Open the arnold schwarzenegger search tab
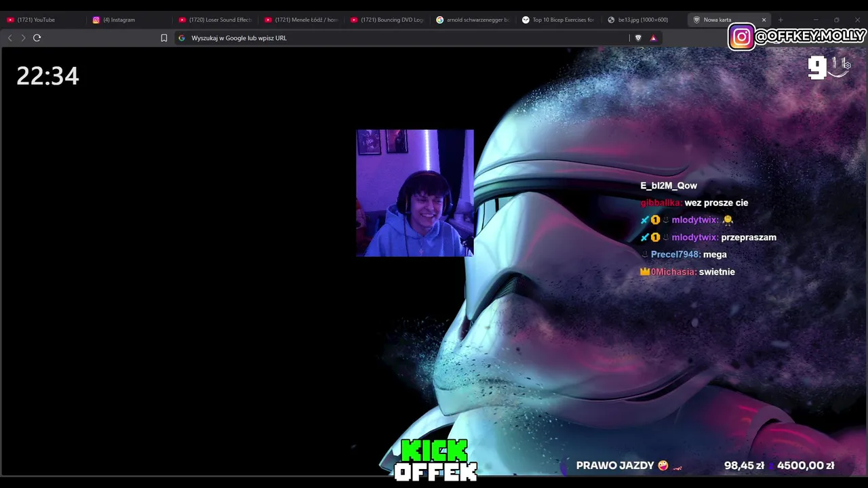The width and height of the screenshot is (868, 488). (x=473, y=20)
